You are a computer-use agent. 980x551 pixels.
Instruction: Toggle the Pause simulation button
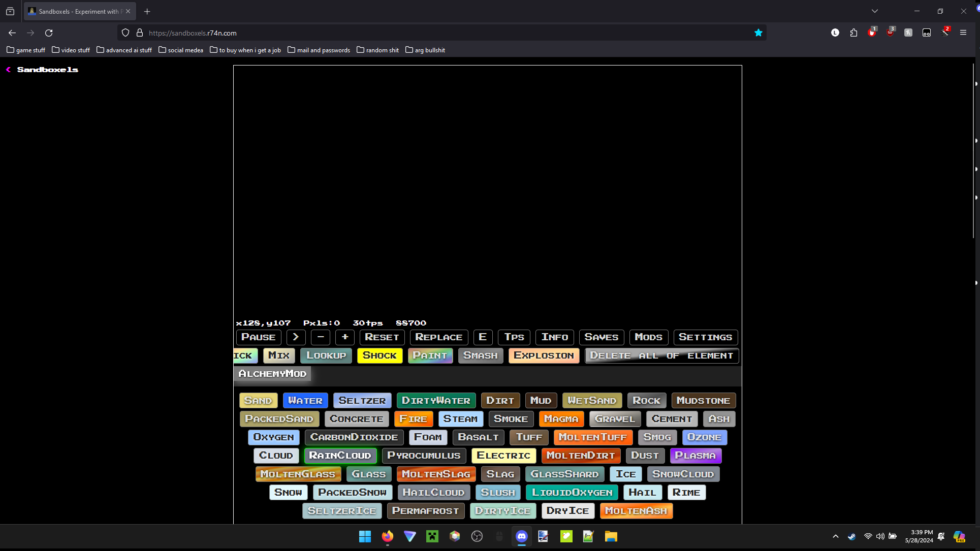tap(258, 337)
